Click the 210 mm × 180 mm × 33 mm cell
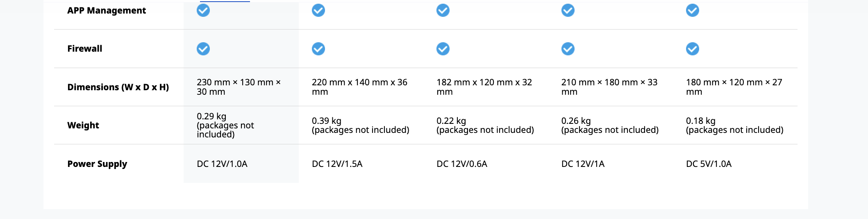 coord(609,87)
